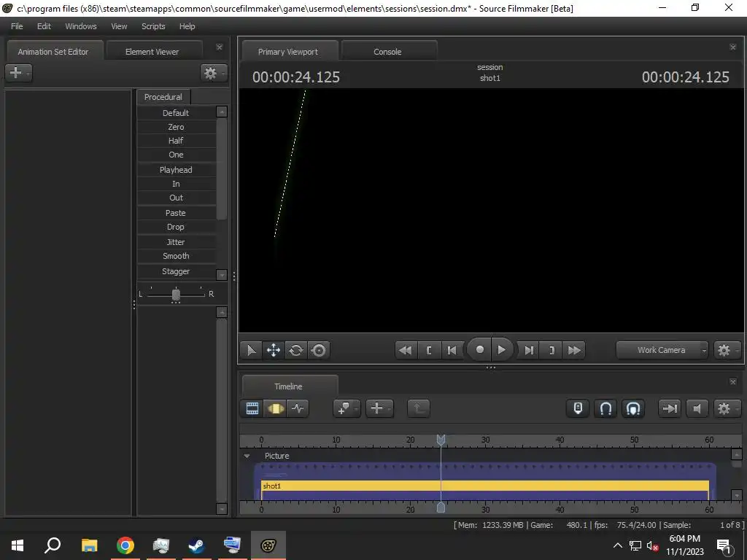Select the arrow selection tool in viewport
The width and height of the screenshot is (747, 560).
pos(251,351)
